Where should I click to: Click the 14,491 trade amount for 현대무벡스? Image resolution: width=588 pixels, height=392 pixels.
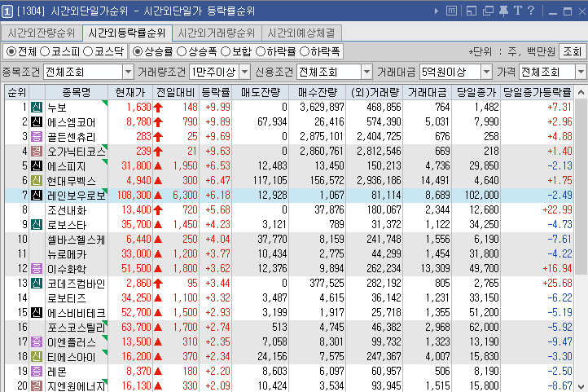(x=435, y=180)
